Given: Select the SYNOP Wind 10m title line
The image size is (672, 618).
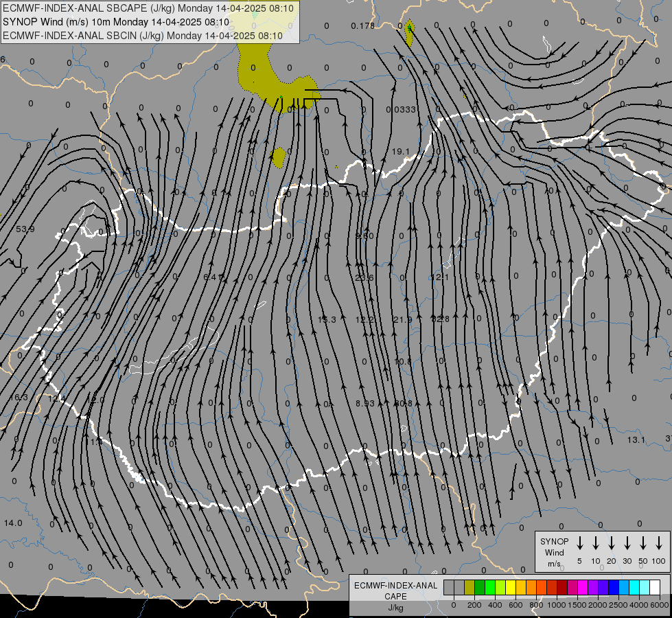Looking at the screenshot, I should pos(116,22).
